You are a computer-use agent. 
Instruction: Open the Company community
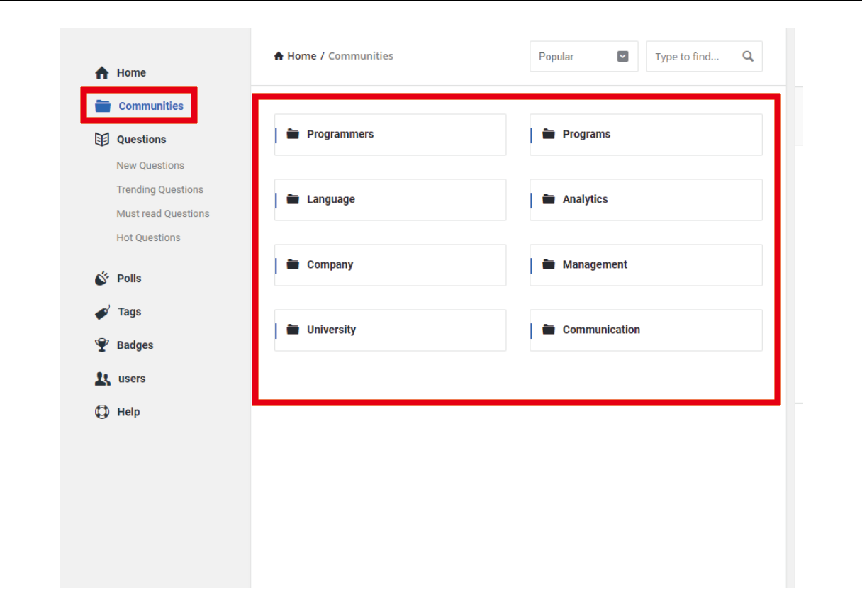pos(391,265)
